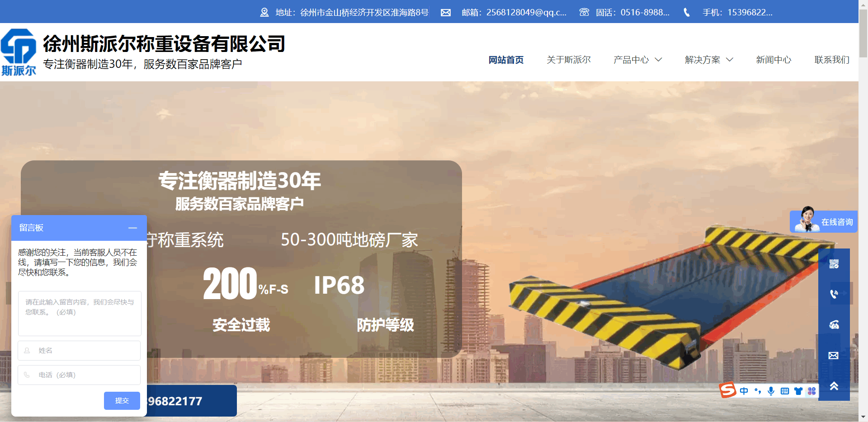The image size is (868, 422).
Task: Toggle Chinese input mode 中 in Sogou bar
Action: pyautogui.click(x=744, y=391)
